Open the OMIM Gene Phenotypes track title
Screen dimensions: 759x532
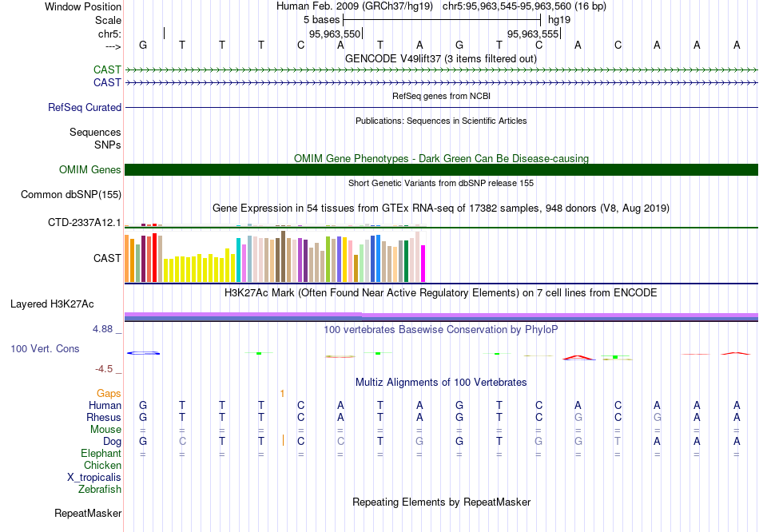click(x=441, y=158)
